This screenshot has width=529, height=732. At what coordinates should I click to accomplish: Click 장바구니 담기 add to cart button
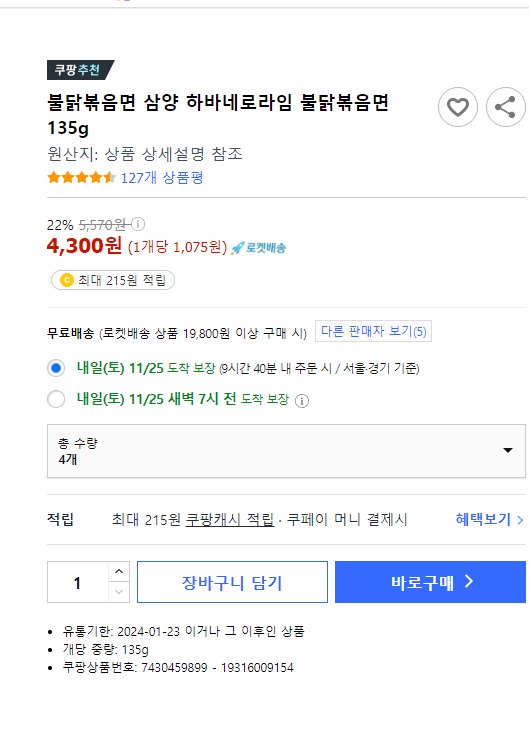(x=232, y=582)
